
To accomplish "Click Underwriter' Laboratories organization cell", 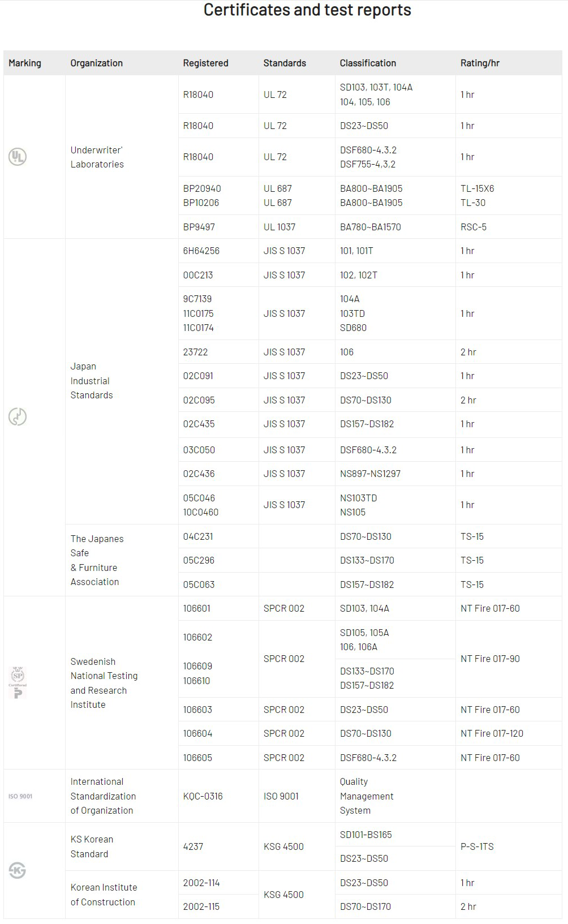I will click(97, 157).
